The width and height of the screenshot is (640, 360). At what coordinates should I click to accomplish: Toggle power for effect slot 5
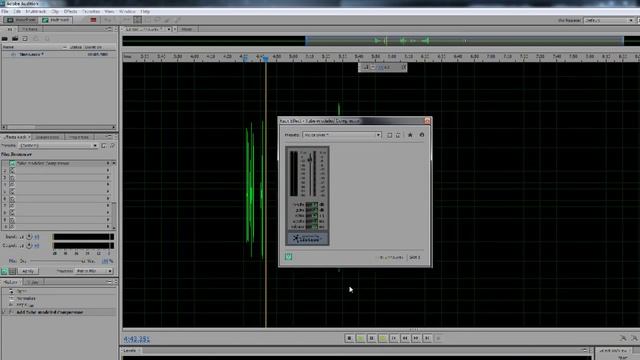point(12,191)
